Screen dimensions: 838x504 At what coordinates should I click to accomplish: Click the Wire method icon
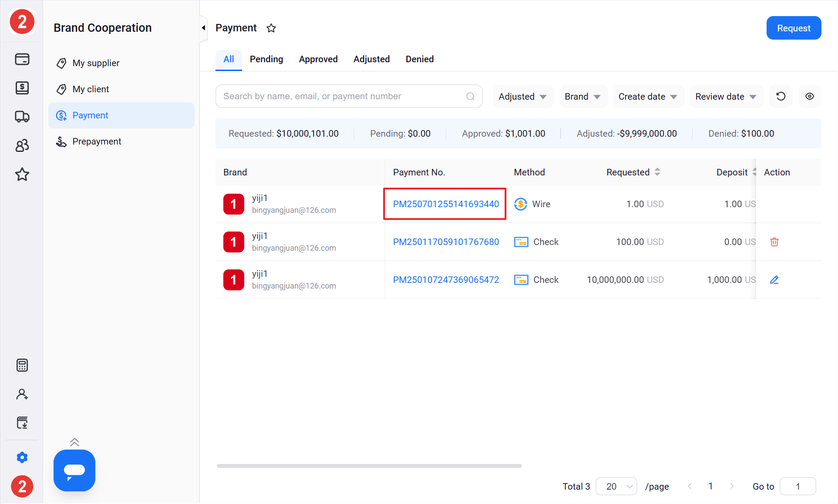coord(521,204)
